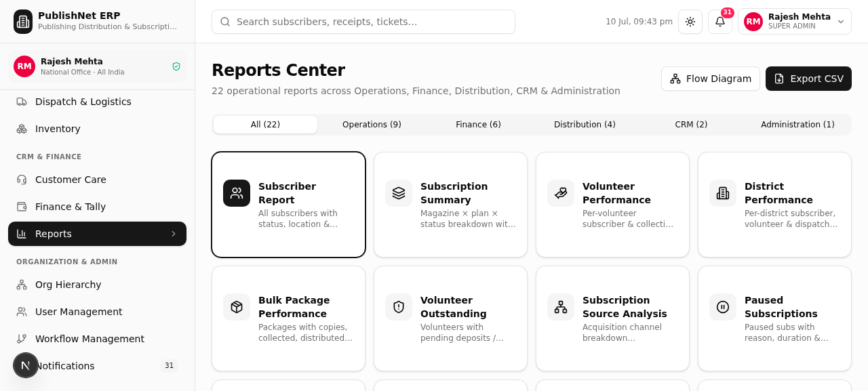This screenshot has height=391, width=868.
Task: Open the Subscription Source Analysis card
Action: (612, 318)
